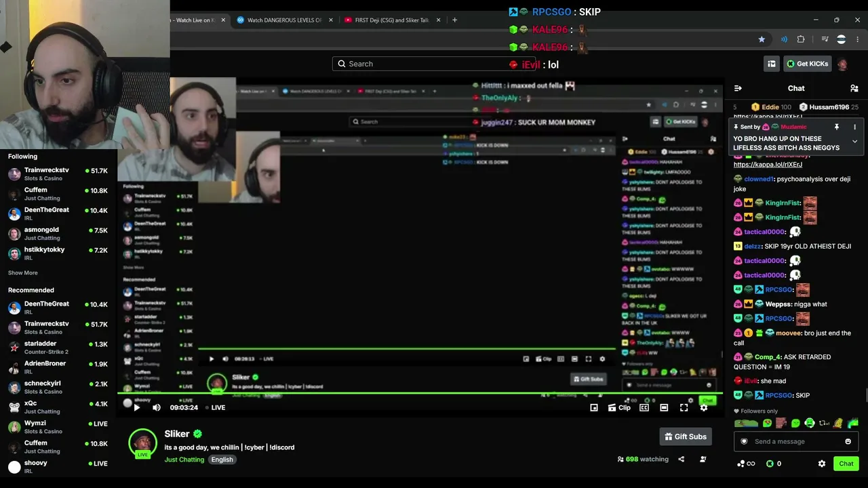Open a new browser tab

pos(454,20)
